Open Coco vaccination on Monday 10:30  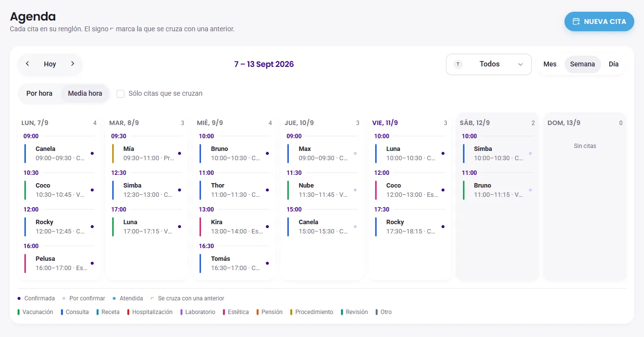[x=59, y=190]
